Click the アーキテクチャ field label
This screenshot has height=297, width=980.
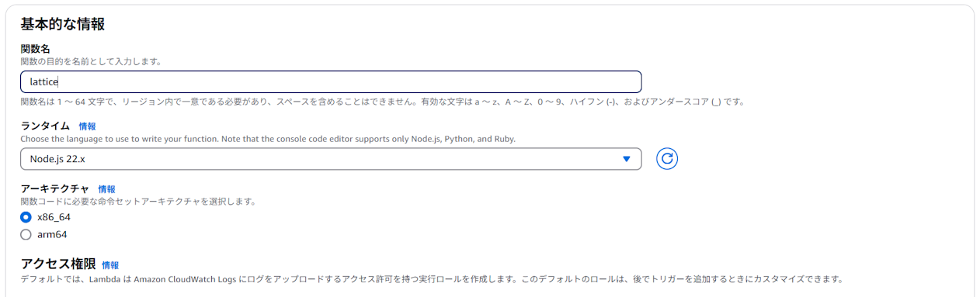(55, 189)
